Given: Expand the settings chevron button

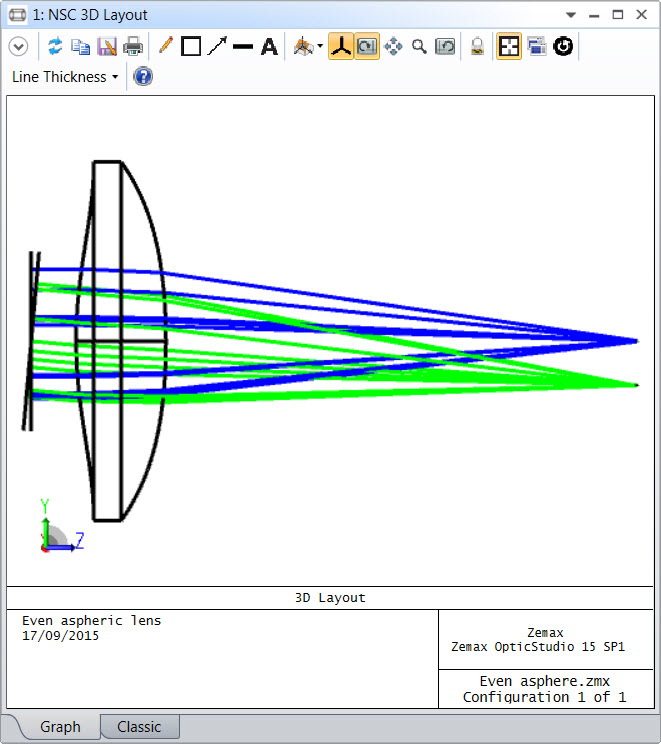Looking at the screenshot, I should coord(19,46).
